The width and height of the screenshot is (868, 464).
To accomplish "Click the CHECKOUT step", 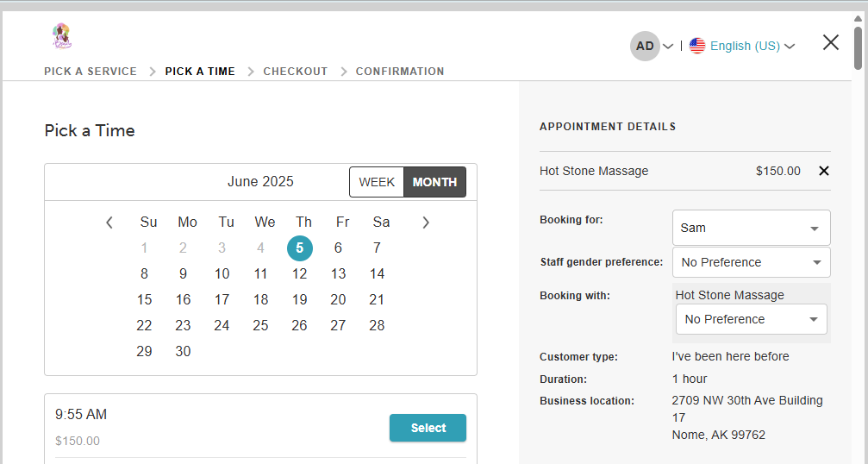I will coord(296,72).
